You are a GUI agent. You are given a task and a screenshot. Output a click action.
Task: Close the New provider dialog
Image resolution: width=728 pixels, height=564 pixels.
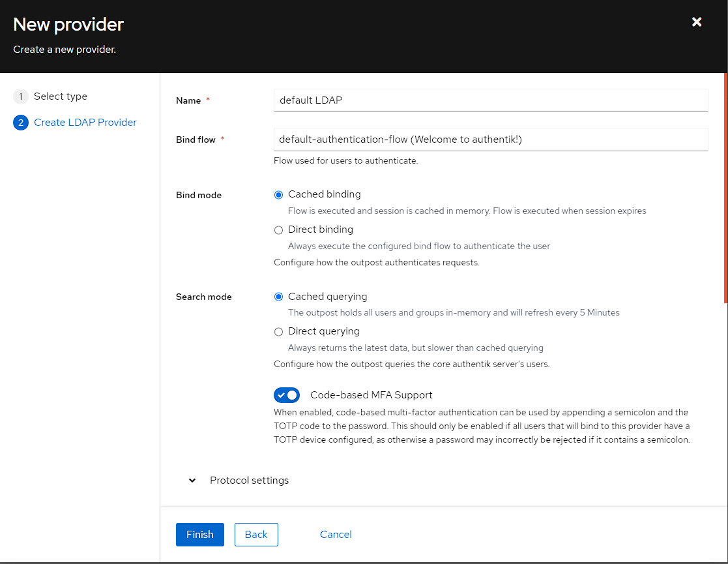(697, 22)
